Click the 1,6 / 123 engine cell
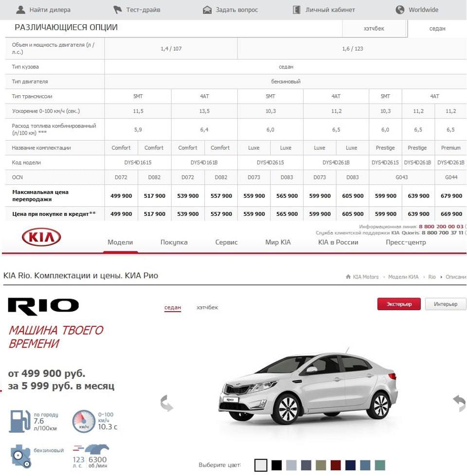Viewport: 467px width, 476px height. [x=352, y=49]
